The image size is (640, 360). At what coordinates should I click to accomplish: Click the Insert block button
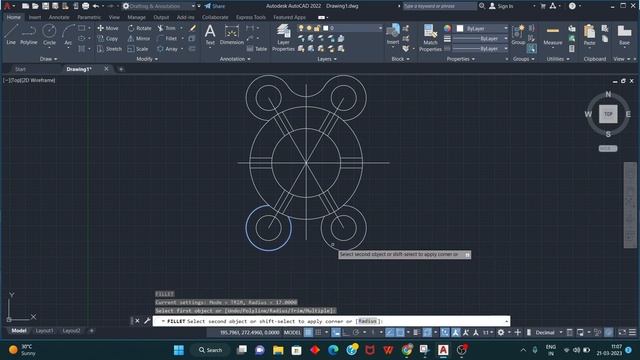[393, 34]
